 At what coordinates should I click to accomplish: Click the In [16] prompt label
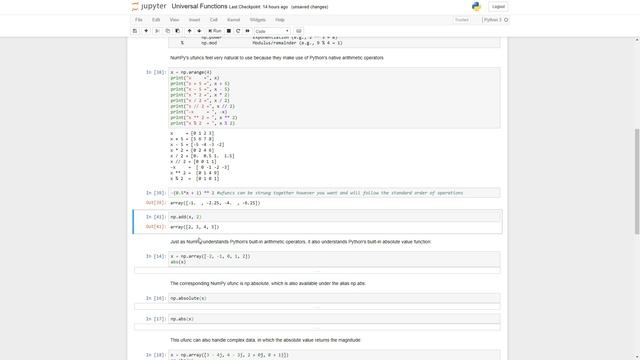pos(156,298)
